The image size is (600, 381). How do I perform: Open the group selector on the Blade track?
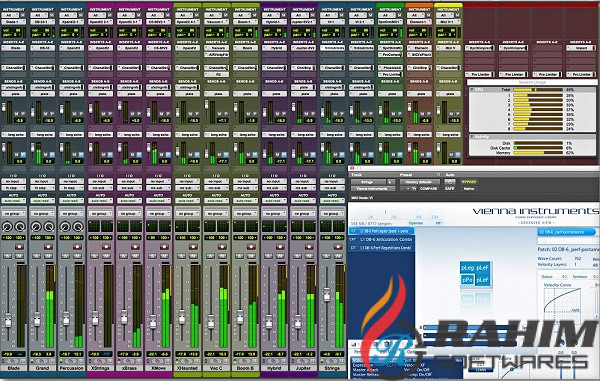[x=13, y=213]
